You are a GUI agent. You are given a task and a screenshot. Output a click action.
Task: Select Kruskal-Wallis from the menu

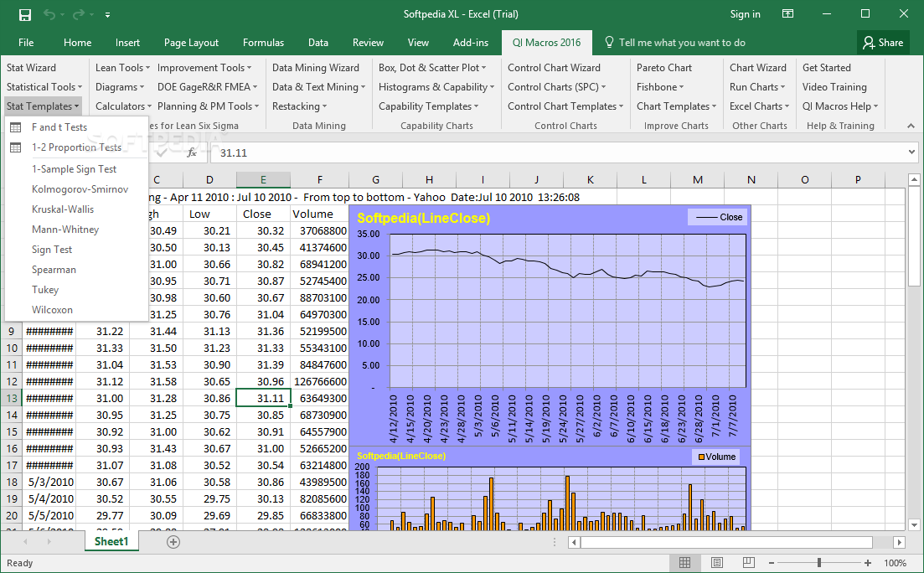[76, 209]
